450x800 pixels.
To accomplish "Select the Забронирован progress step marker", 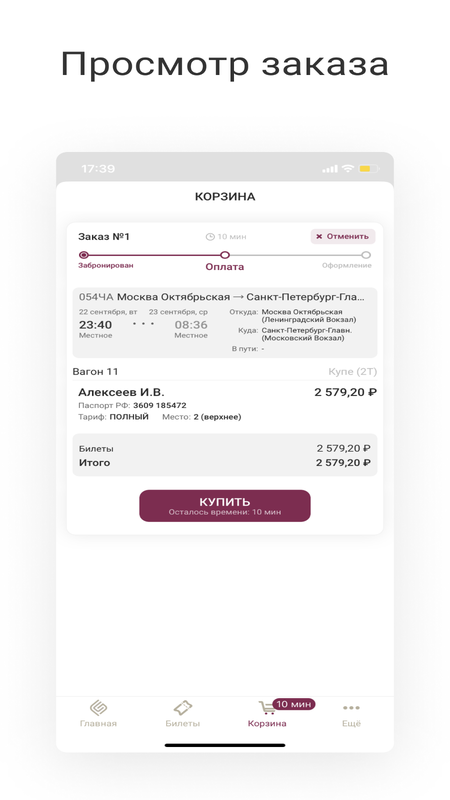I will tap(84, 255).
